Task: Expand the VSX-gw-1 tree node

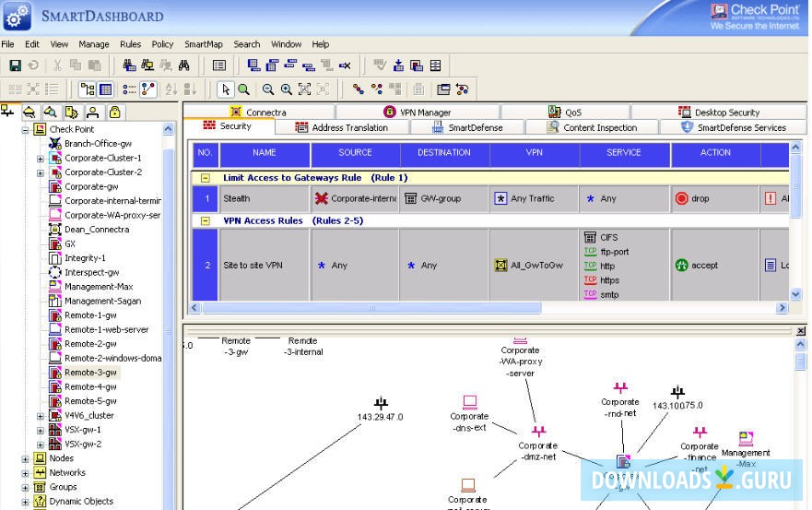Action: (x=41, y=430)
